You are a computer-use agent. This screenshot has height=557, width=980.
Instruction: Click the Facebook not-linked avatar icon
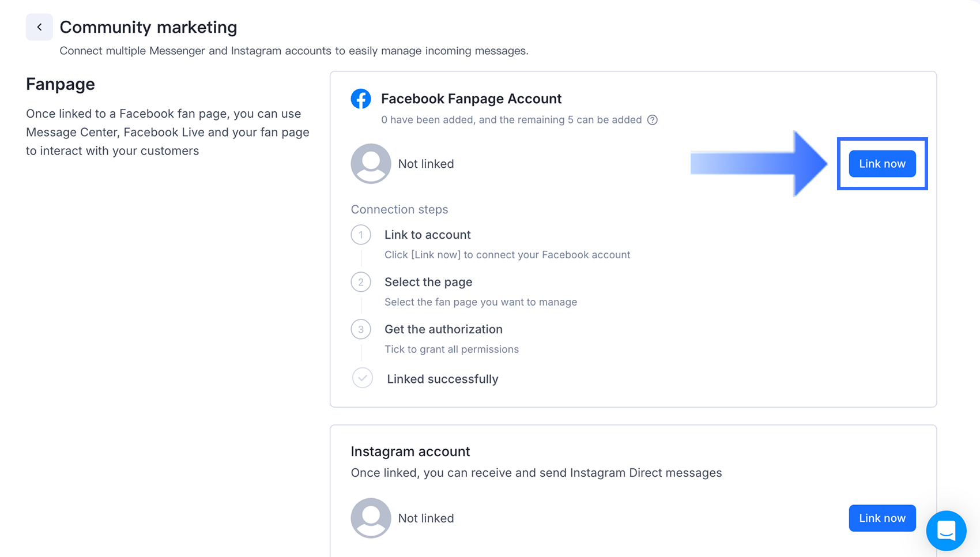[x=371, y=164]
